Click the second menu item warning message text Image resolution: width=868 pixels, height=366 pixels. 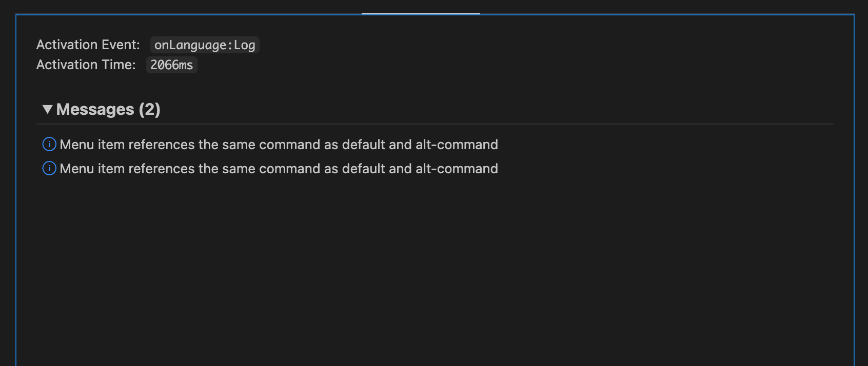tap(279, 169)
